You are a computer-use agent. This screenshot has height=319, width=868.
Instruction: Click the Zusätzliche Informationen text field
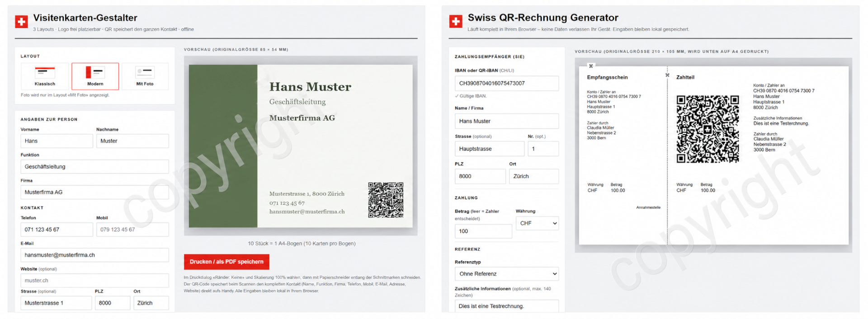(506, 306)
